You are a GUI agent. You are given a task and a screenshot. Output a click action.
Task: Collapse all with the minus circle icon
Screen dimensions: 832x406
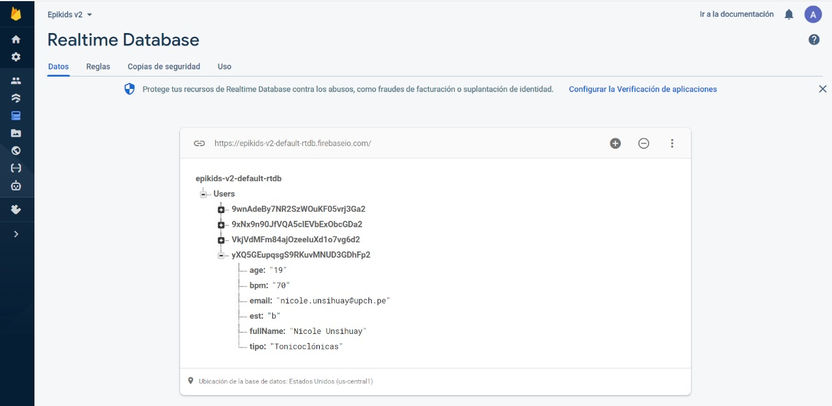tap(644, 143)
